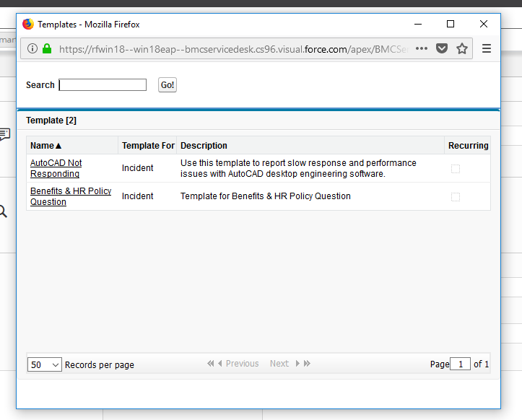Bookmark this page with the star icon

(x=462, y=49)
